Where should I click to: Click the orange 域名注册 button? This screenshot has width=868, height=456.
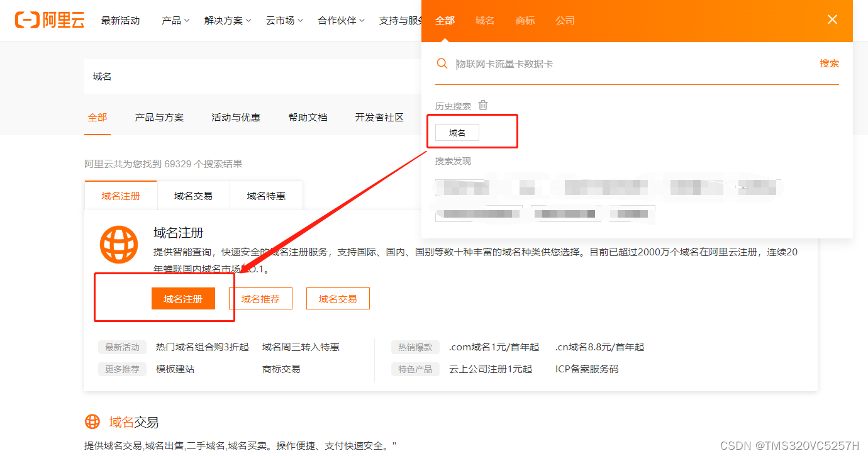point(183,299)
